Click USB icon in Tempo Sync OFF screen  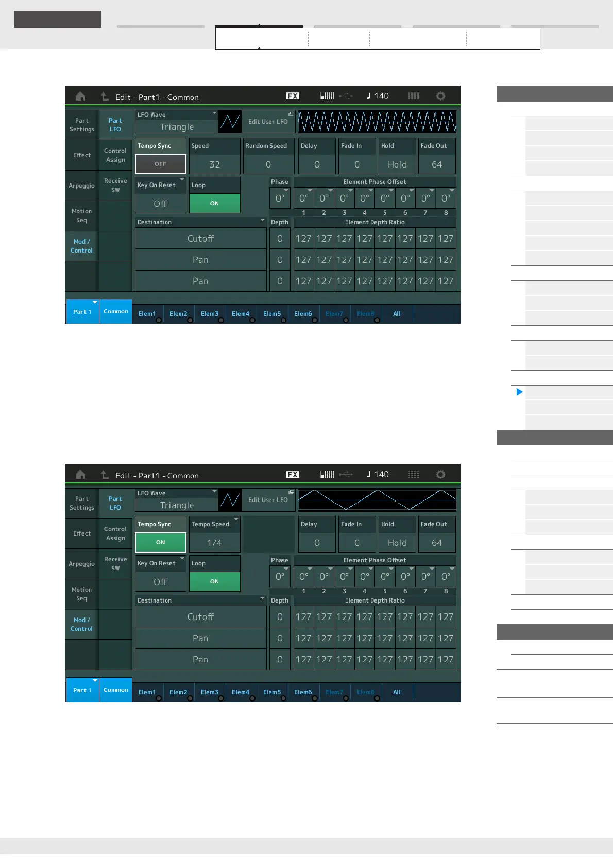pyautogui.click(x=346, y=96)
